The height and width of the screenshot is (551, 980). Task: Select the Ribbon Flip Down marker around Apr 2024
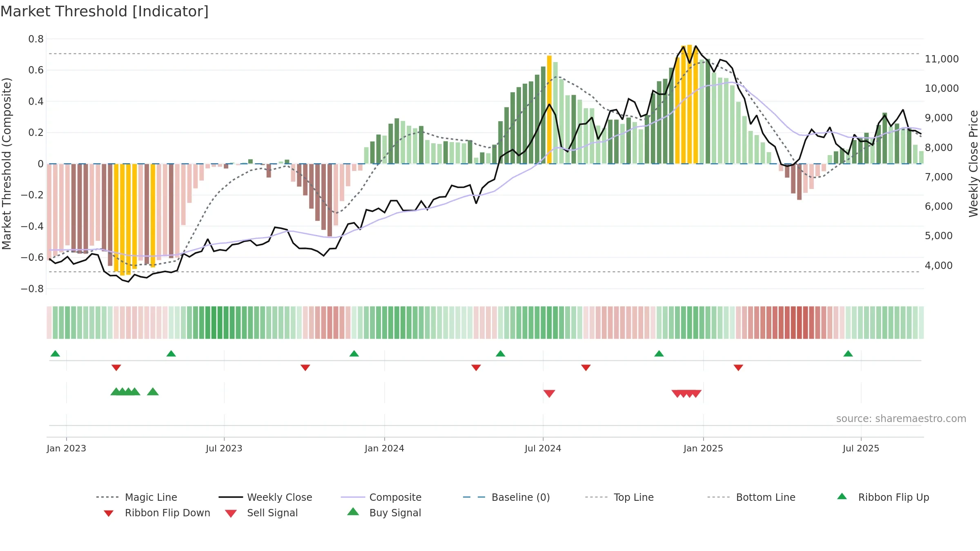[476, 368]
